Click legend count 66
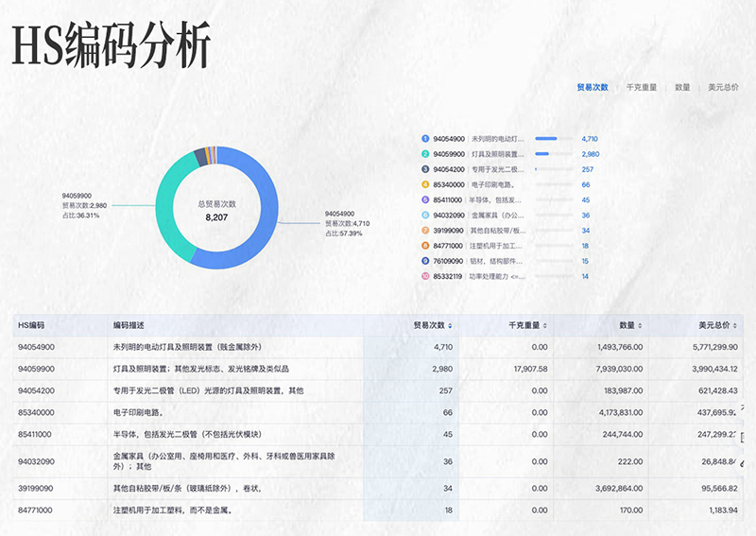 coord(585,184)
